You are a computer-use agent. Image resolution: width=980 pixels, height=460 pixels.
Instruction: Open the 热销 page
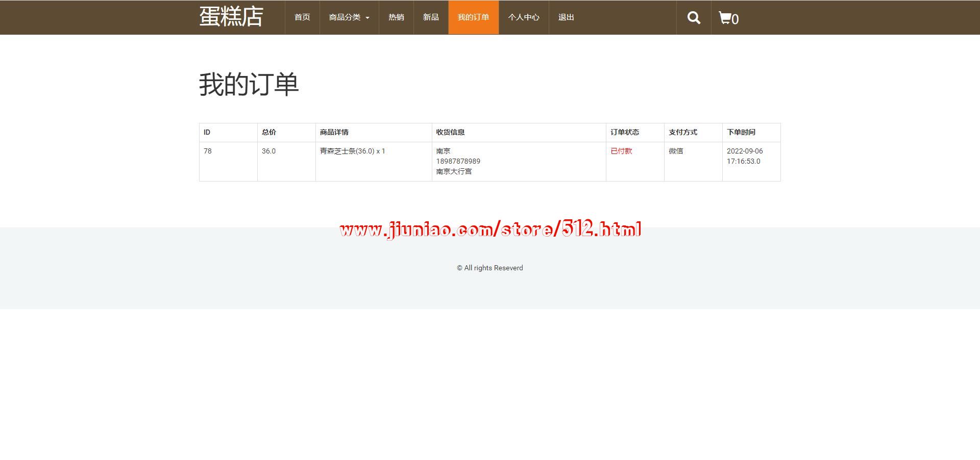click(396, 17)
